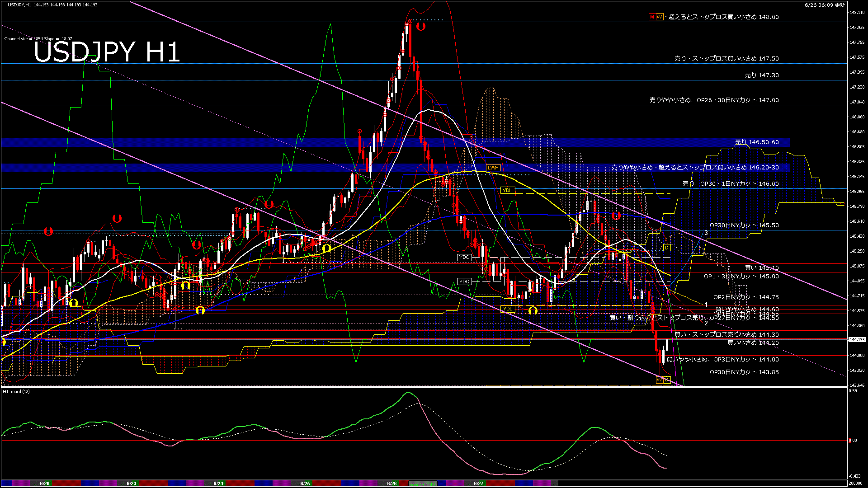
Task: Select the YDO yesterday open label
Action: point(464,282)
